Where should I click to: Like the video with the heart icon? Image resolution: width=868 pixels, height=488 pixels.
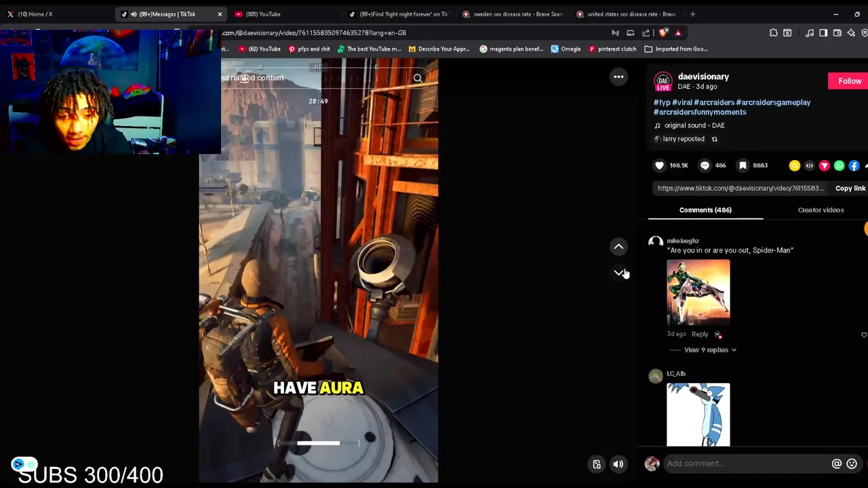point(659,165)
